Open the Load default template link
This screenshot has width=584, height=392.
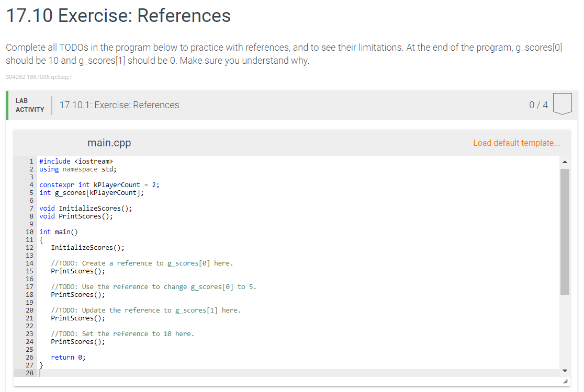pyautogui.click(x=516, y=143)
